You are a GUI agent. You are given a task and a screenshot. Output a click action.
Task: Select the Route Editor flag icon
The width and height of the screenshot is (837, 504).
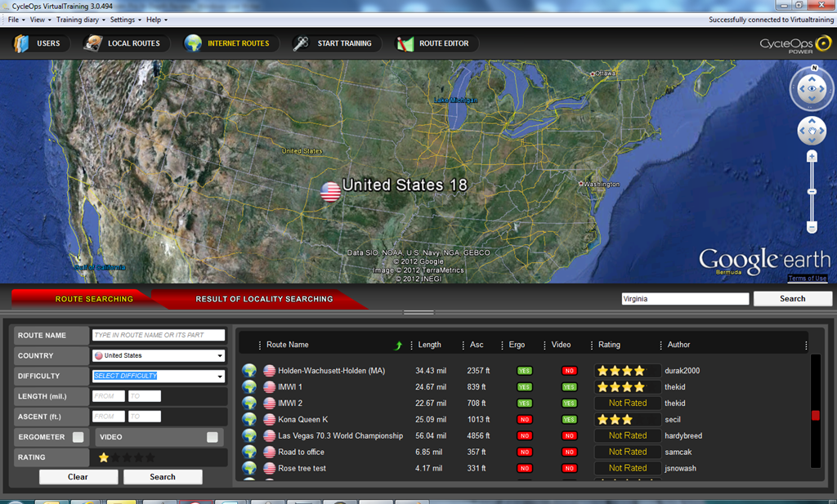405,43
